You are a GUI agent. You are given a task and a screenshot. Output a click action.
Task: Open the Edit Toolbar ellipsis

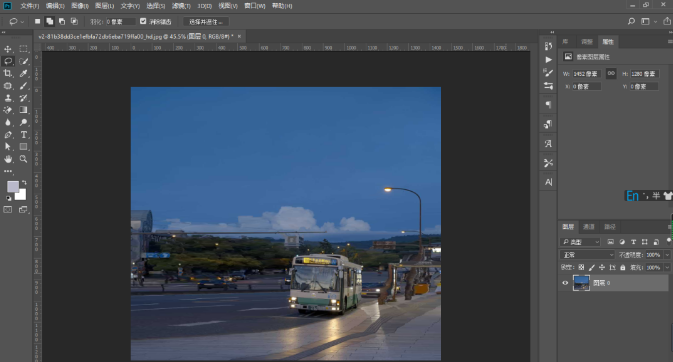[x=8, y=171]
